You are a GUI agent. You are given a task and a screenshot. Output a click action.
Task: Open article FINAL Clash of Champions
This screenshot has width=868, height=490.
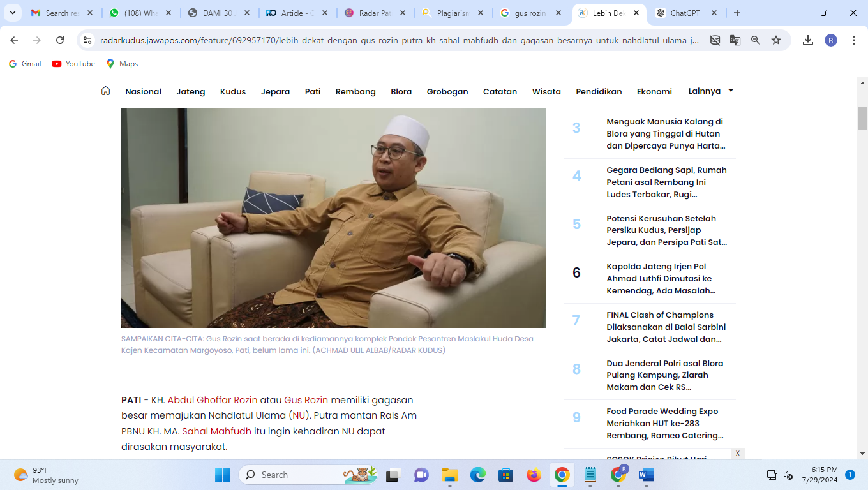click(666, 327)
